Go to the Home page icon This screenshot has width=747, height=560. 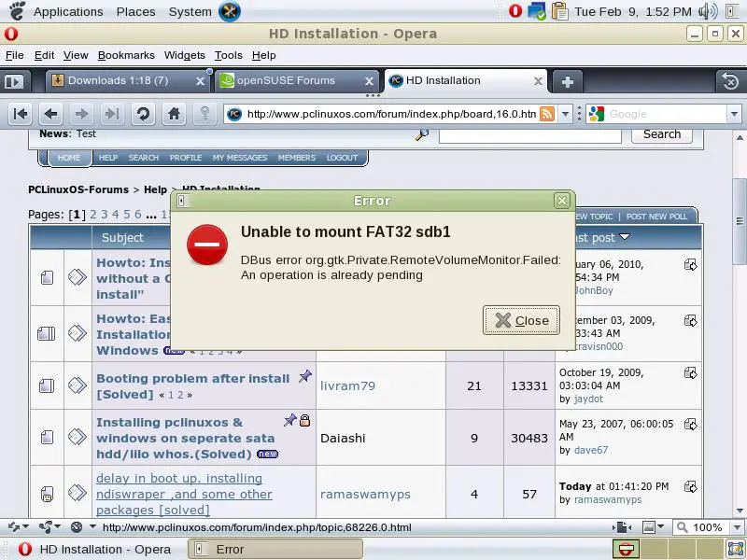pyautogui.click(x=174, y=114)
